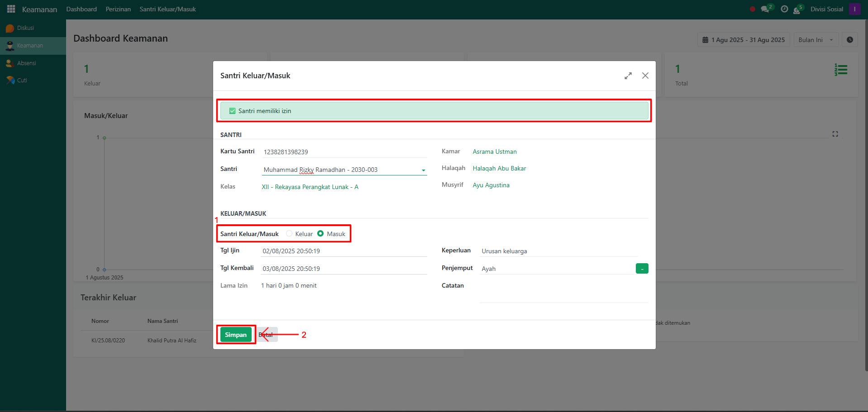
Task: Open the Perizinan menu
Action: pyautogui.click(x=118, y=9)
